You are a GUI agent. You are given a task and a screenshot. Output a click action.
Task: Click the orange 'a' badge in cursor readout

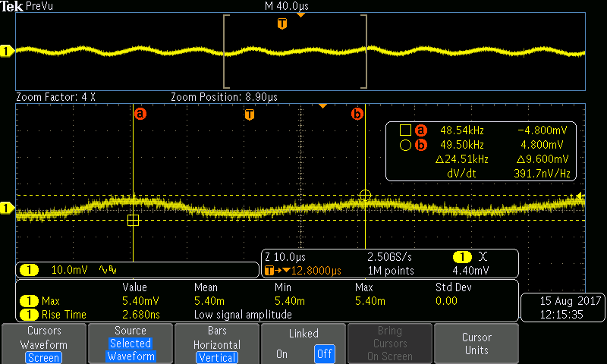421,130
